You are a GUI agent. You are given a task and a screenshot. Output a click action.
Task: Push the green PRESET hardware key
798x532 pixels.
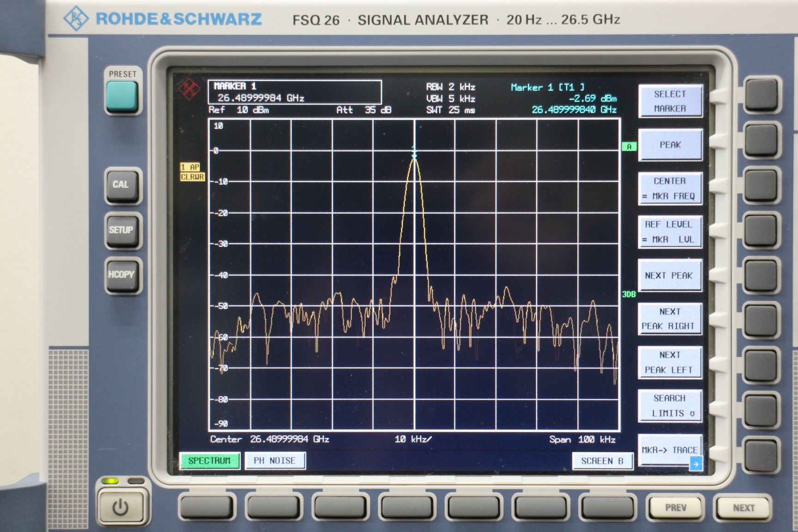click(x=122, y=97)
